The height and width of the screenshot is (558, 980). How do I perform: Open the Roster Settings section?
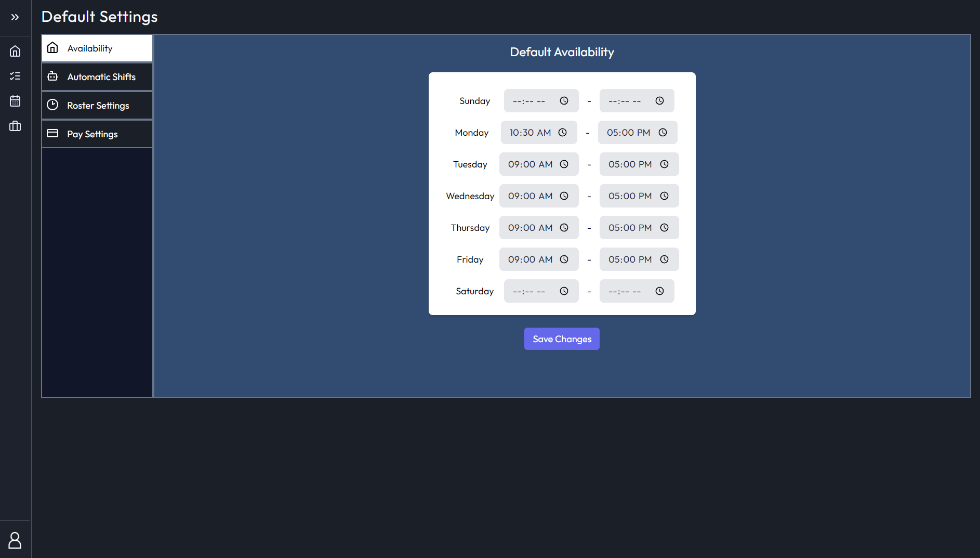click(98, 105)
